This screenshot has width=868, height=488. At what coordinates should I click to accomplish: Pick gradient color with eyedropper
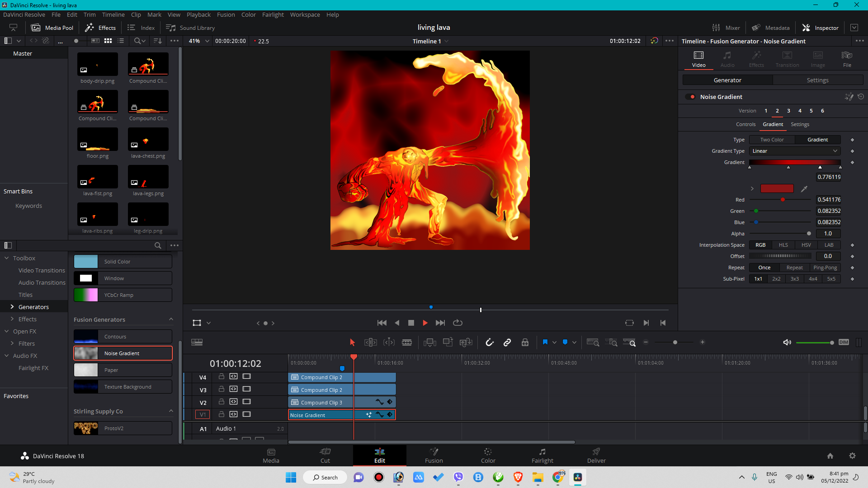[x=804, y=188]
